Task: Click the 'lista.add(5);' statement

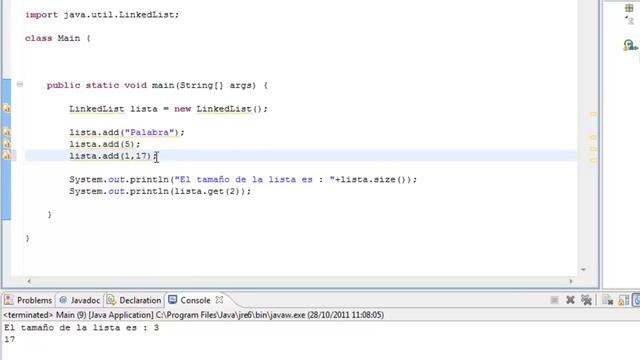Action: coord(104,144)
